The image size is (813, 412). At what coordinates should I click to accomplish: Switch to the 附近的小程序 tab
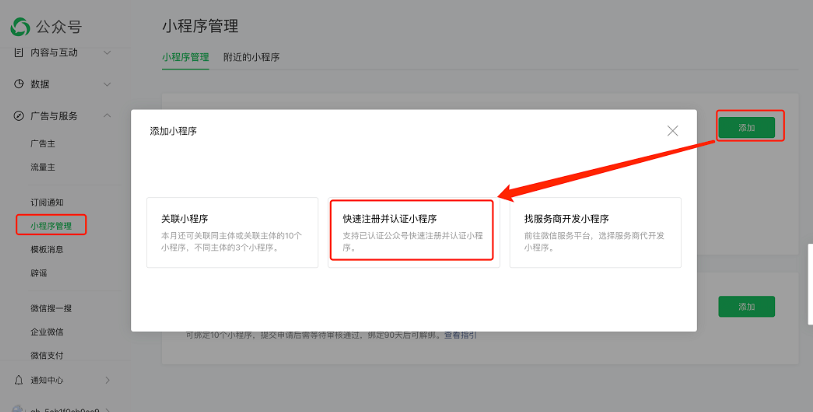(251, 57)
